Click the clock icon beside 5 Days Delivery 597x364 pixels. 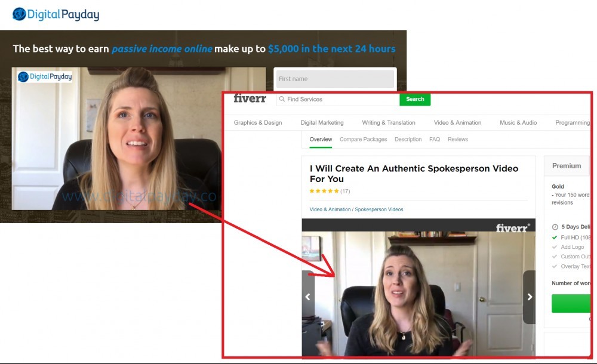point(555,227)
